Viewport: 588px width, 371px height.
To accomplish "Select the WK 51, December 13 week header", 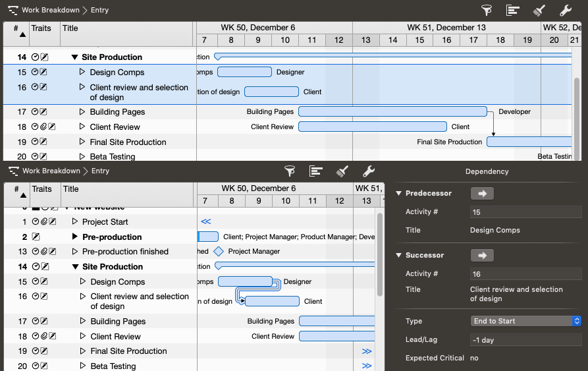I will click(x=446, y=28).
